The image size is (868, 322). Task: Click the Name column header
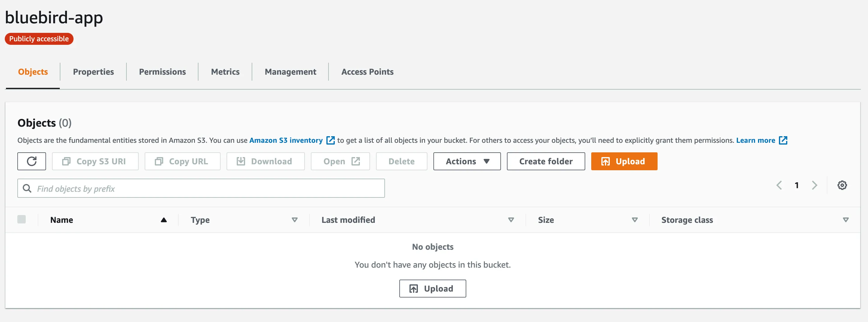62,220
